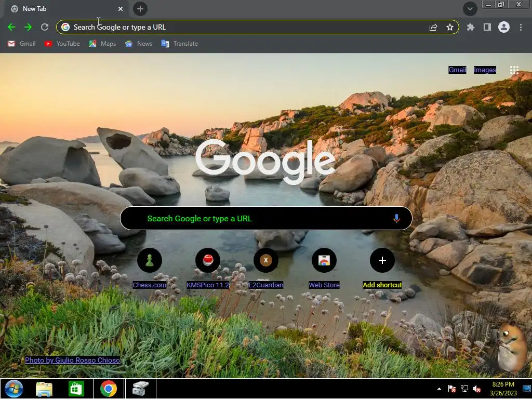
Task: Open Translate bookmark
Action: pos(179,44)
